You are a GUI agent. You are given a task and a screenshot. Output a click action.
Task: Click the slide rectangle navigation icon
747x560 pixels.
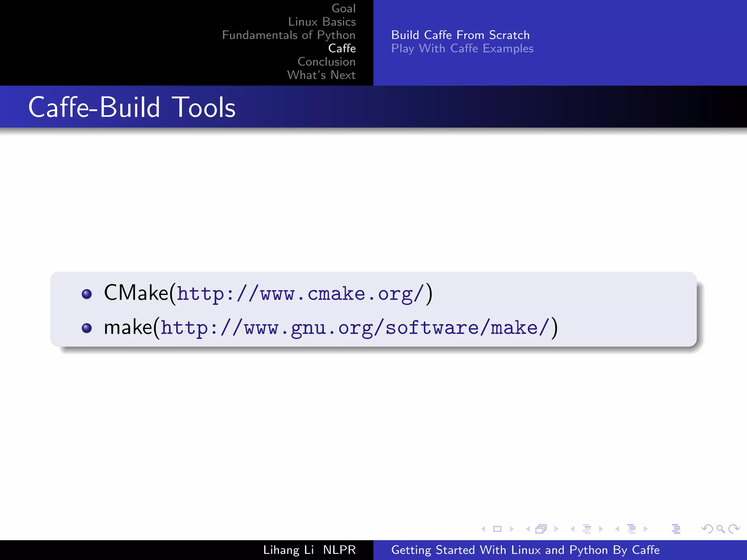pyautogui.click(x=497, y=529)
